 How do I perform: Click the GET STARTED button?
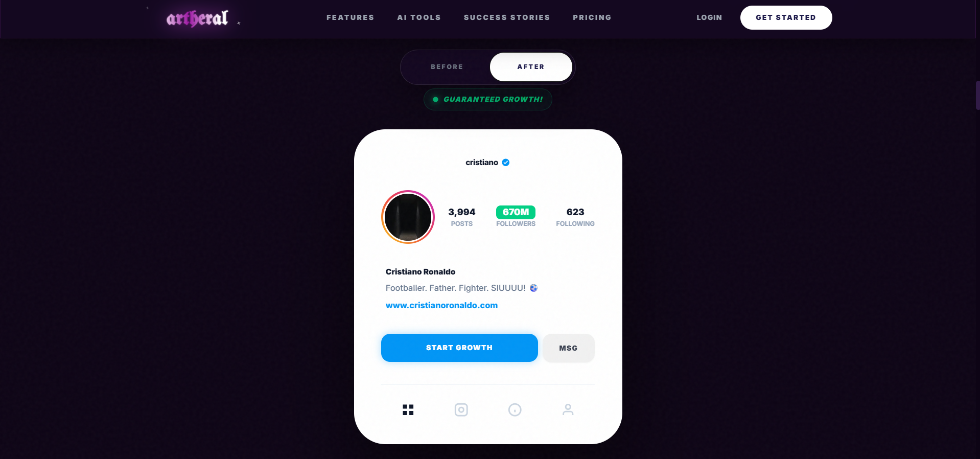click(786, 17)
